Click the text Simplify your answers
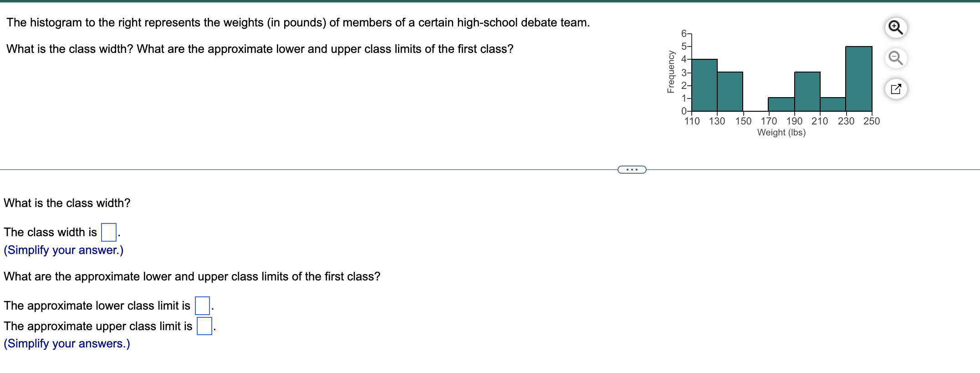 66,343
